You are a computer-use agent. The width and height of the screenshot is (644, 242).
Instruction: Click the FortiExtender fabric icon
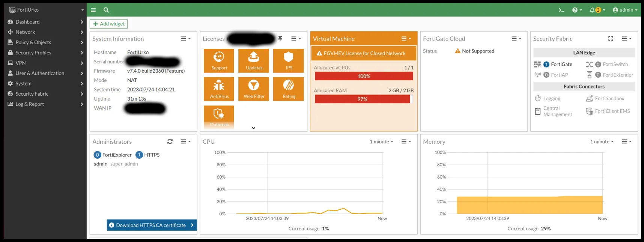589,75
